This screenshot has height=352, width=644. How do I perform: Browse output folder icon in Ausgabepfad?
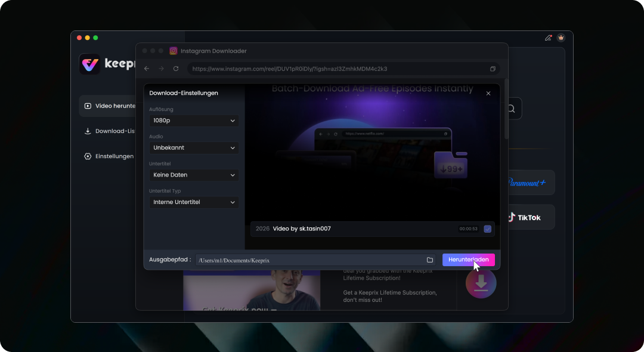(x=429, y=260)
